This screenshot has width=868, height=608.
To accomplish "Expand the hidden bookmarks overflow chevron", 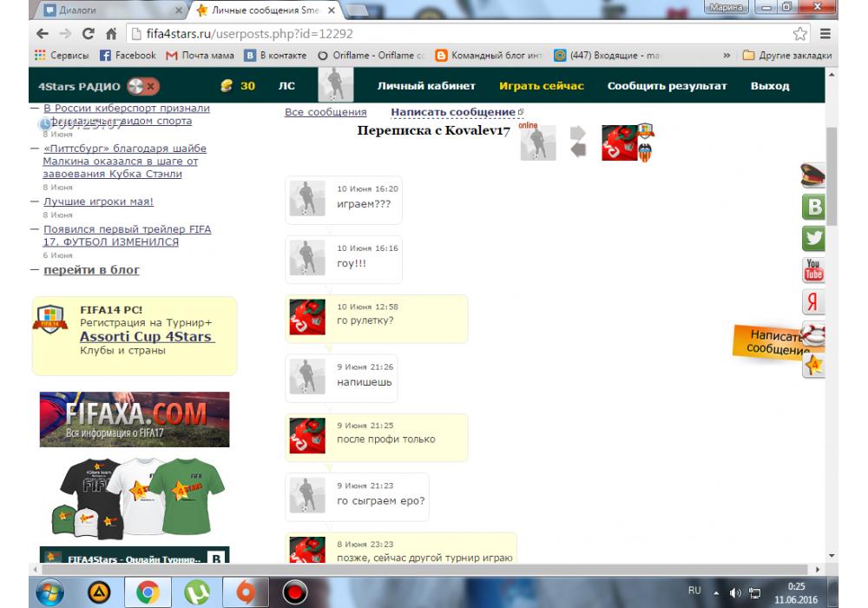I will coord(726,56).
